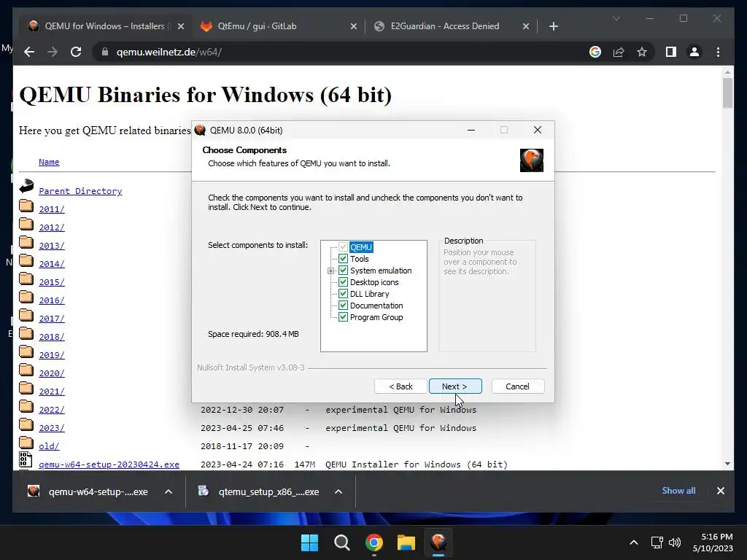Open tab search dropdown in Chrome
Viewport: 747px width, 560px height.
coord(616,18)
